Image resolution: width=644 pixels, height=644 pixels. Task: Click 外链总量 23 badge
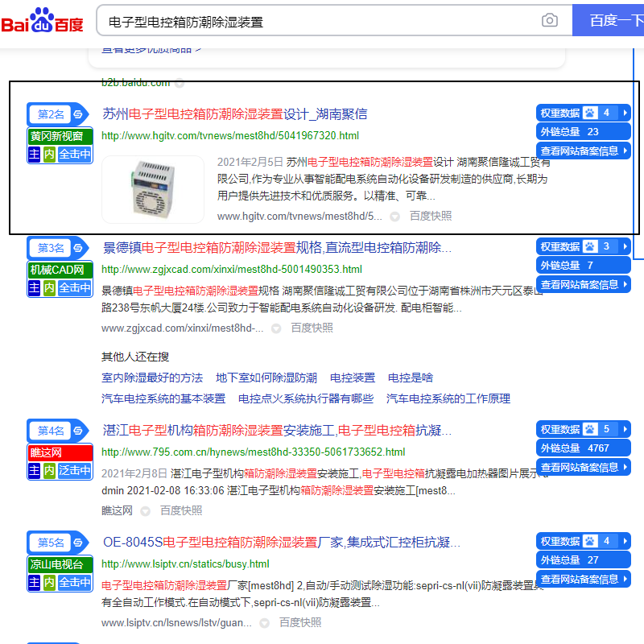coord(583,132)
